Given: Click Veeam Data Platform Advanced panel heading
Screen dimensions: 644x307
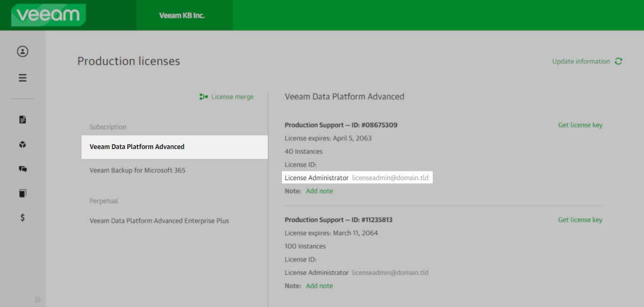Looking at the screenshot, I should [345, 97].
